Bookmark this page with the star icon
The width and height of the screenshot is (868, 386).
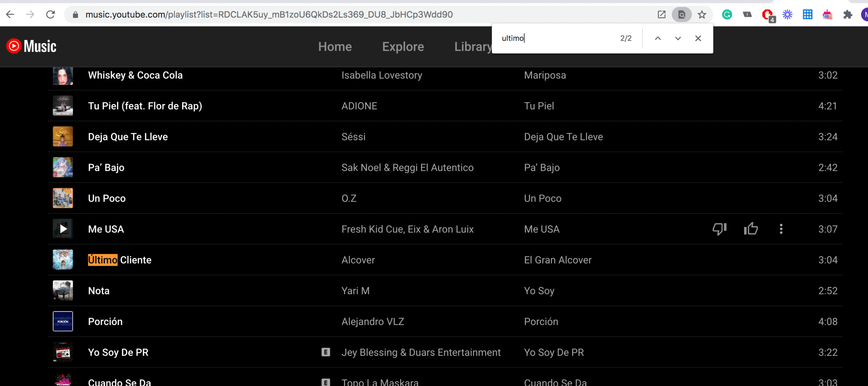pyautogui.click(x=702, y=15)
